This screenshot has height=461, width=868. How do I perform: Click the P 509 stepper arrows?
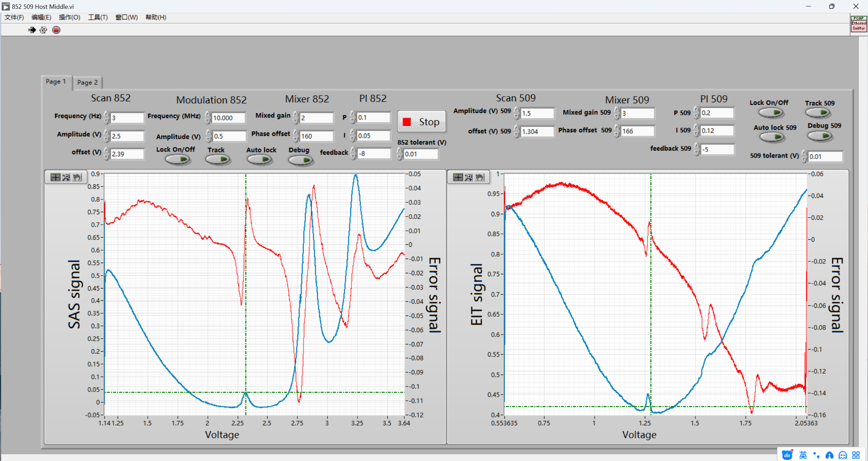click(696, 113)
